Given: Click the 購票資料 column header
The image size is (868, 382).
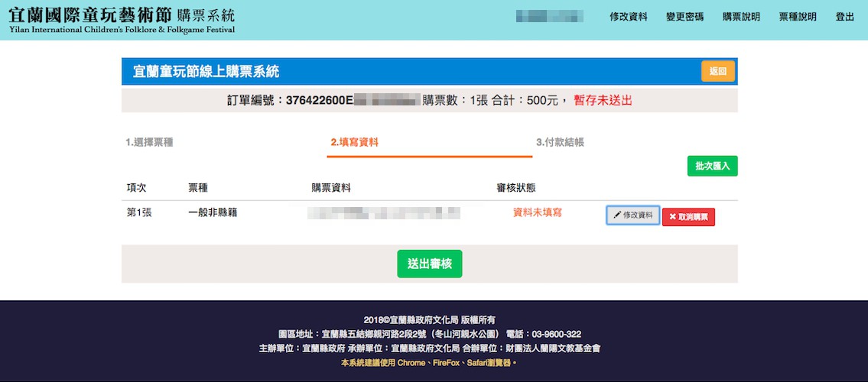Looking at the screenshot, I should click(x=331, y=188).
